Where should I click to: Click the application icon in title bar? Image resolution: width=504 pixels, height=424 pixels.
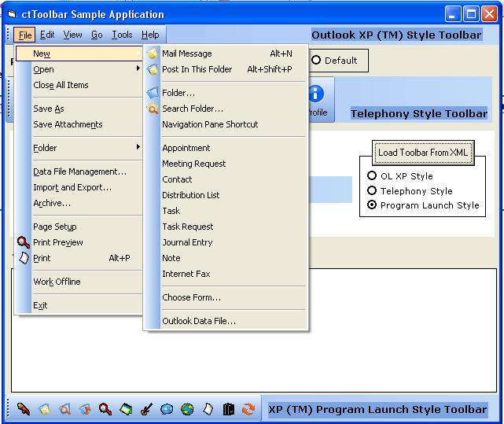[x=12, y=14]
